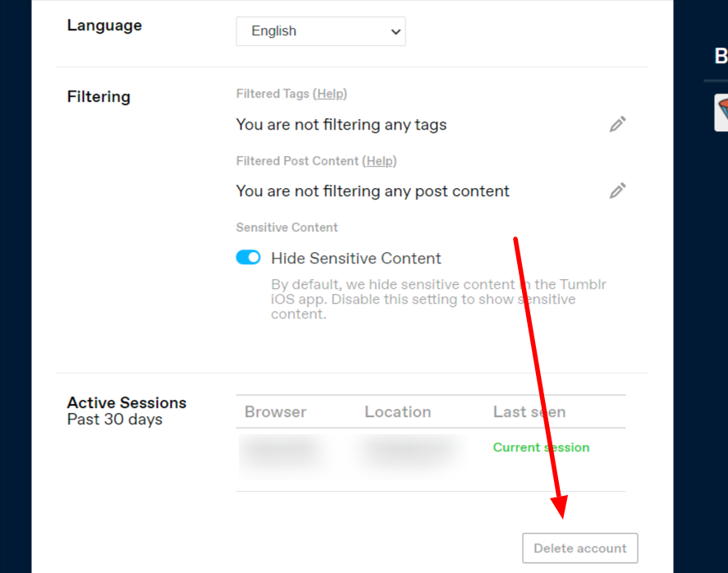Click the Hide Sensitive Content label
Screen dimensions: 728x573
356,258
